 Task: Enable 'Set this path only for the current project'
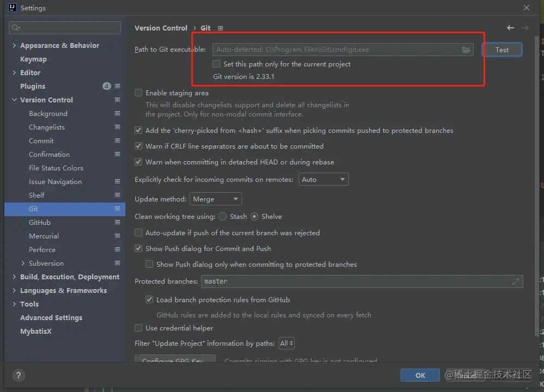pyautogui.click(x=216, y=64)
